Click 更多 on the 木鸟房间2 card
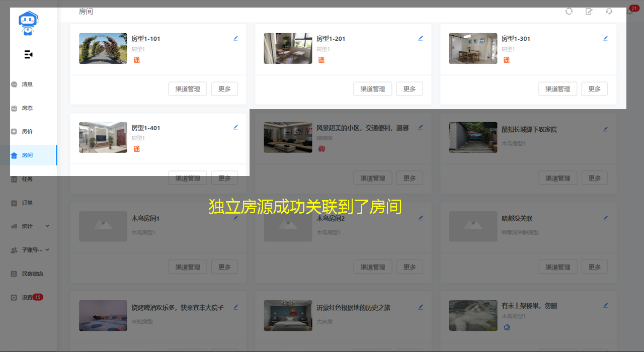The image size is (644, 352). pyautogui.click(x=410, y=267)
